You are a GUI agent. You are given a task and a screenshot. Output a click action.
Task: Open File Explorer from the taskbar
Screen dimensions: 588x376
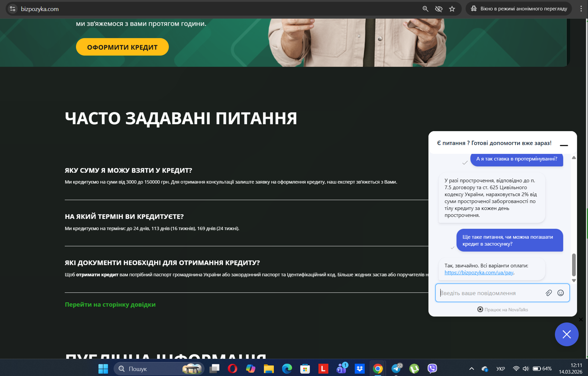(269, 369)
